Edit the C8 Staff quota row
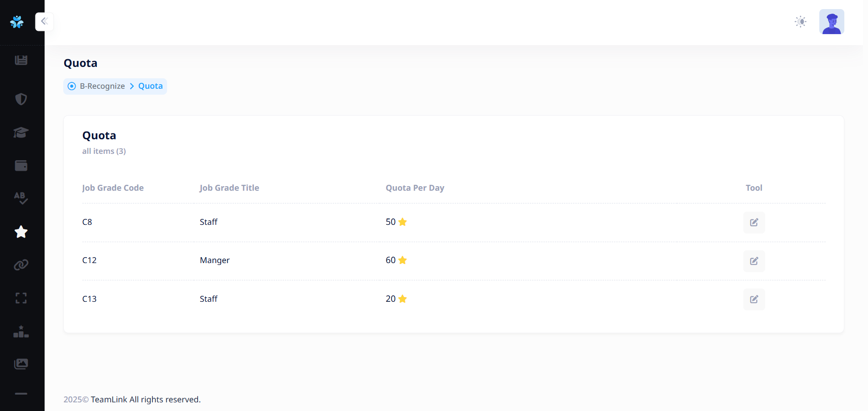 754,223
